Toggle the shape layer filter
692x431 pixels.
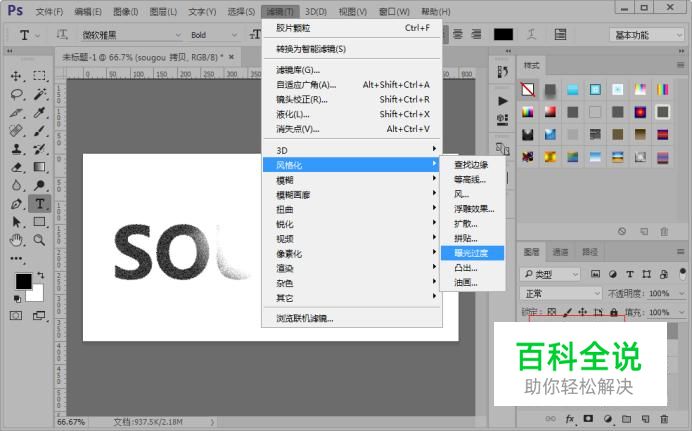tap(647, 274)
